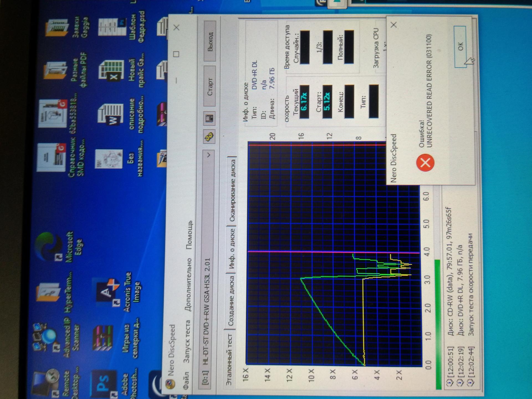Select the Acronis True Image desktop icon

108,291
